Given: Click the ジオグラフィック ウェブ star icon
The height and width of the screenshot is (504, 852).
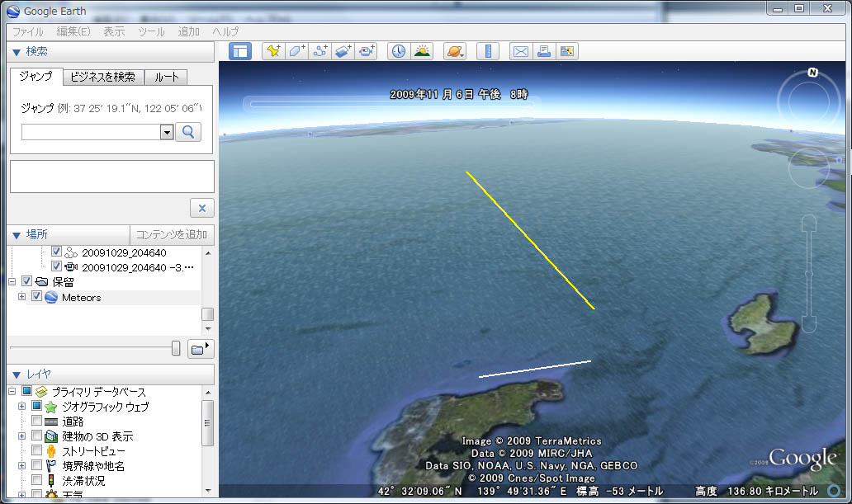Looking at the screenshot, I should pyautogui.click(x=51, y=407).
